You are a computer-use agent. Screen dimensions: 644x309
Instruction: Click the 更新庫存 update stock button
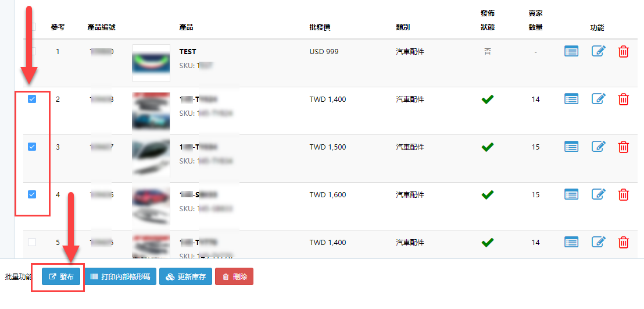tap(185, 277)
